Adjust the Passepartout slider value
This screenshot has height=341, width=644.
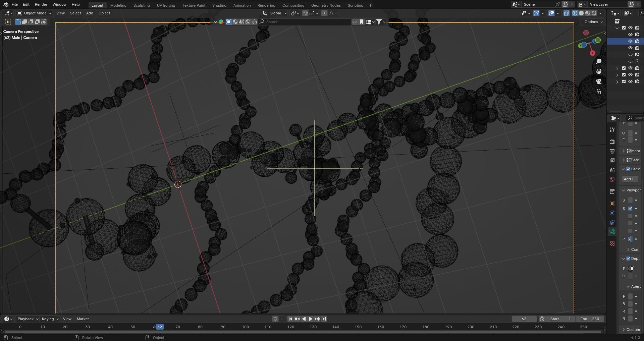pos(630,239)
